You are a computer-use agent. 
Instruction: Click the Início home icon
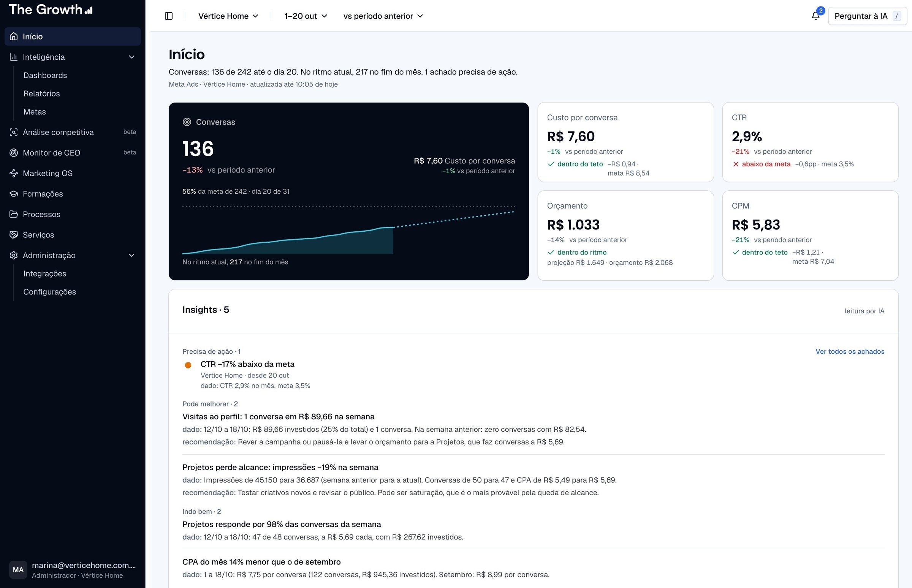click(14, 36)
